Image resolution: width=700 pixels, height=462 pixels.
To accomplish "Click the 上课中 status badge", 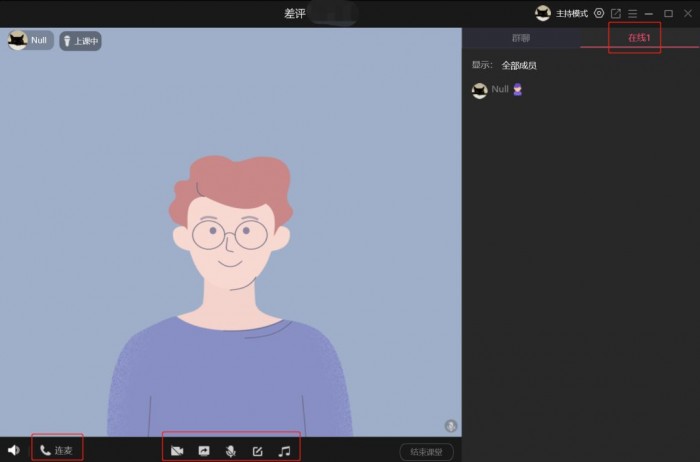I will [80, 41].
